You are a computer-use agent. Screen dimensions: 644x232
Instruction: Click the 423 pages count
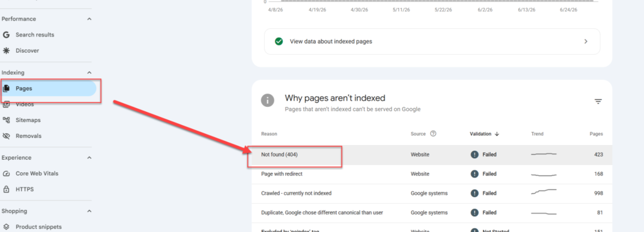pyautogui.click(x=599, y=155)
